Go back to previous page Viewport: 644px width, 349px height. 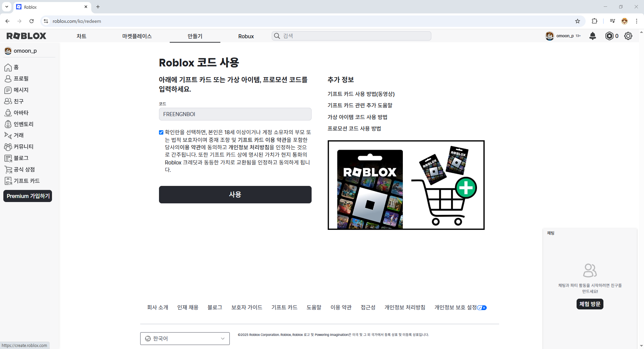coord(7,21)
